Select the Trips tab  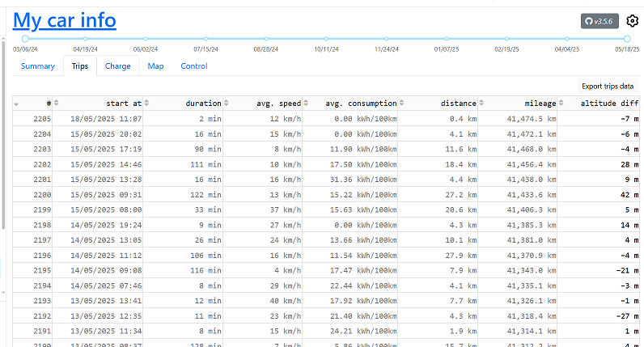(x=80, y=66)
